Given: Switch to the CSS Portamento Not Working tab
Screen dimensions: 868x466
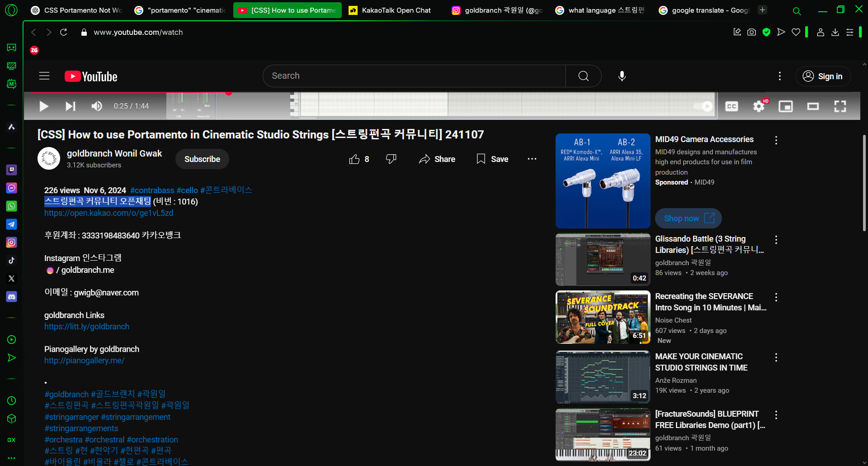Looking at the screenshot, I should coord(77,10).
